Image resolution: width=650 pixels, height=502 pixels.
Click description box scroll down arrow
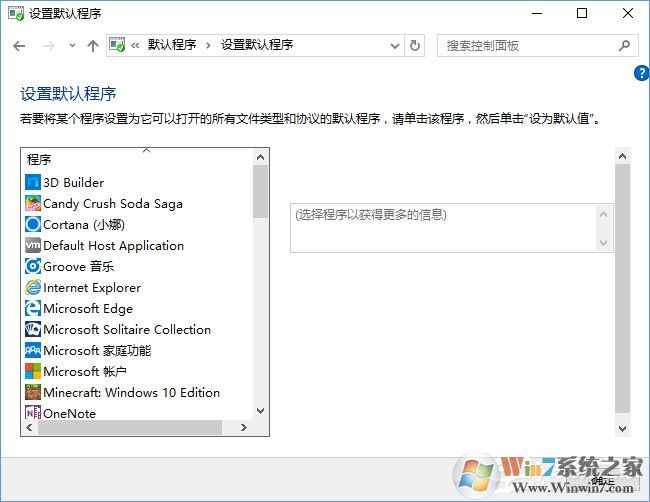coord(604,243)
